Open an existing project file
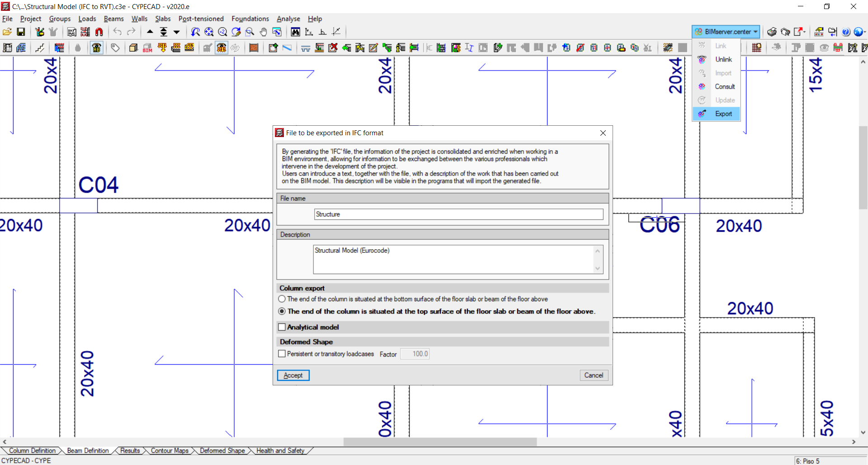868x465 pixels. (x=7, y=32)
